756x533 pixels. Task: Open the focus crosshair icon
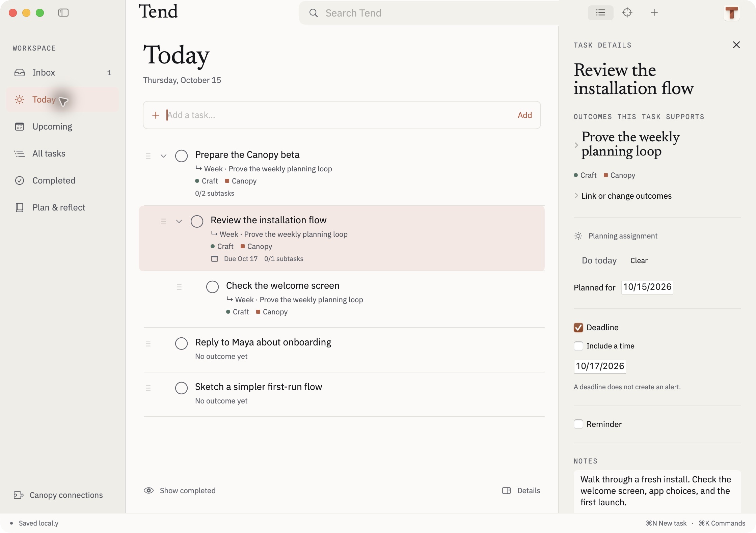coord(627,13)
